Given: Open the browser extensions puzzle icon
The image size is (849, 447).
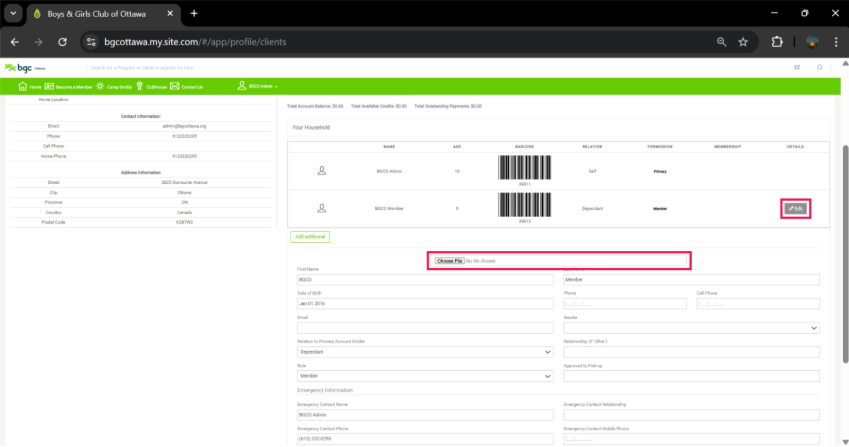Looking at the screenshot, I should pyautogui.click(x=777, y=42).
